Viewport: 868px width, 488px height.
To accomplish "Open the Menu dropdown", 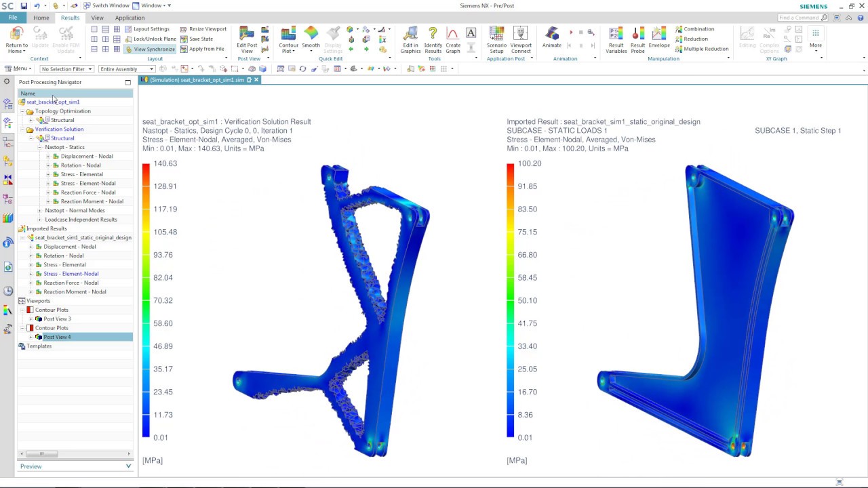I will pyautogui.click(x=18, y=68).
